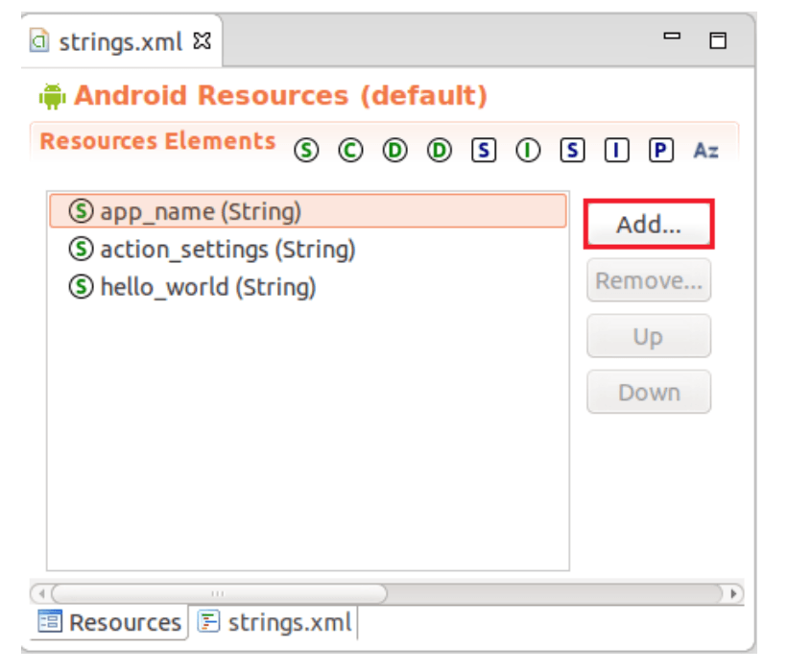Toggle the green S string filter in header
Image resolution: width=787 pixels, height=672 pixels.
pos(306,152)
